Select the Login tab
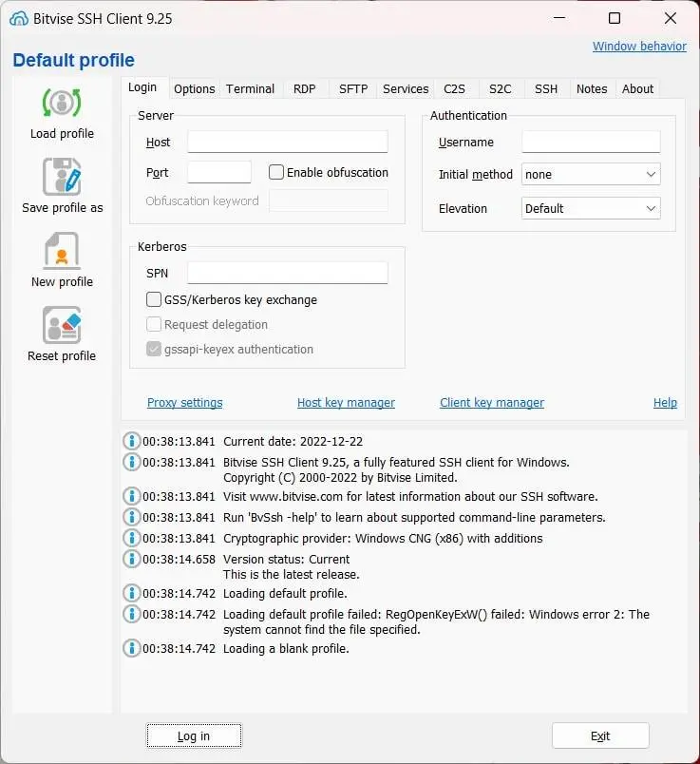 [x=142, y=87]
